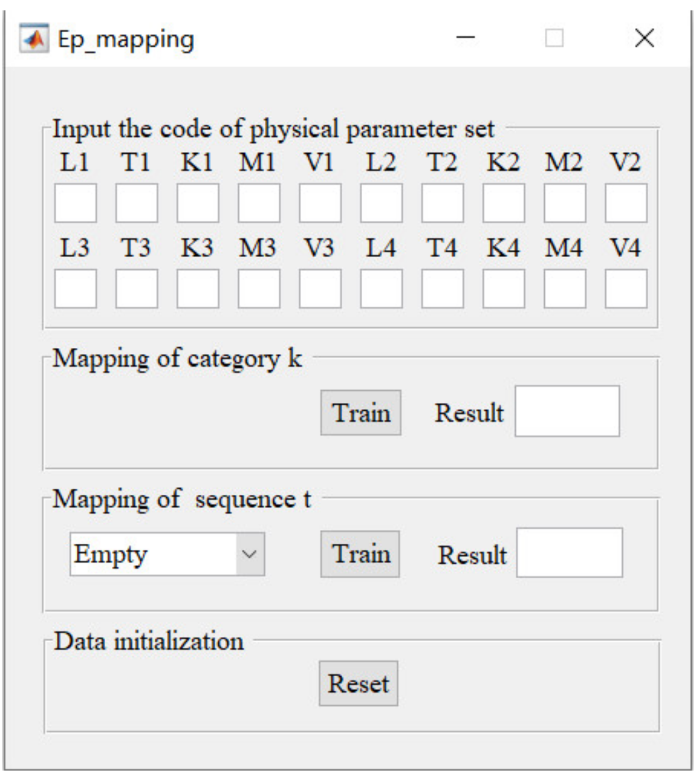
Task: Click the M2 parameter field
Action: pyautogui.click(x=565, y=203)
